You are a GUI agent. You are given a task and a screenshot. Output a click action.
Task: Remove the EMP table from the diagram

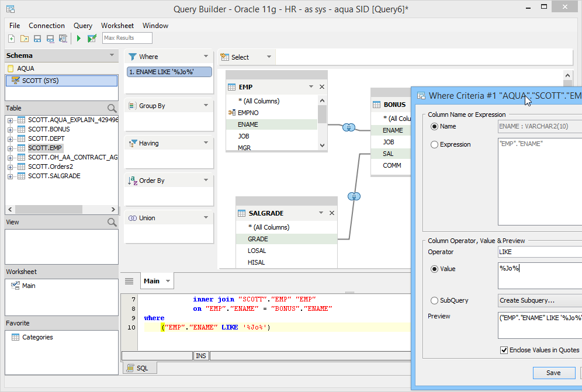pos(322,87)
